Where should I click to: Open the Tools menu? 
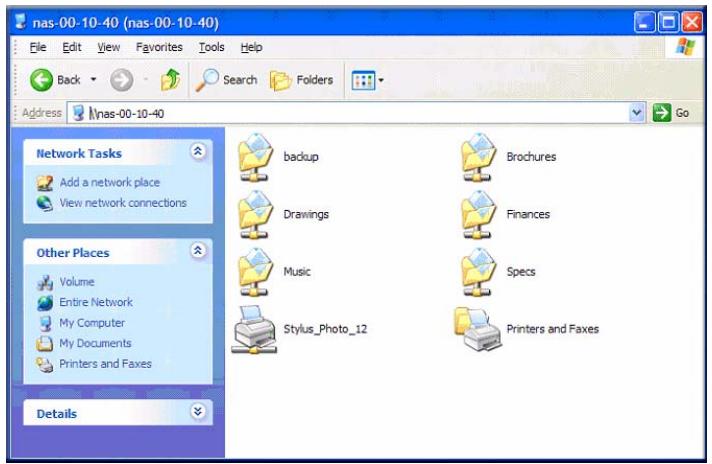[x=211, y=47]
